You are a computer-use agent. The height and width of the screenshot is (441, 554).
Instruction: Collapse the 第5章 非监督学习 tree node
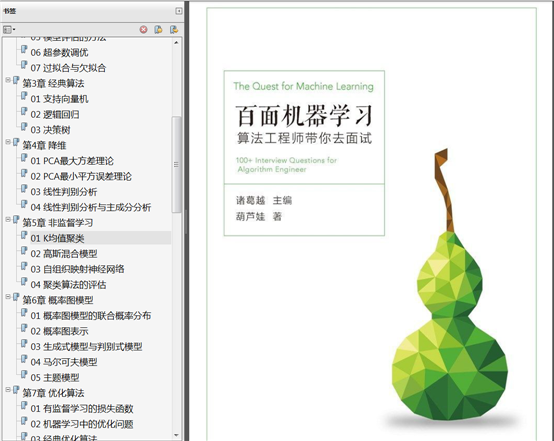pos(8,219)
